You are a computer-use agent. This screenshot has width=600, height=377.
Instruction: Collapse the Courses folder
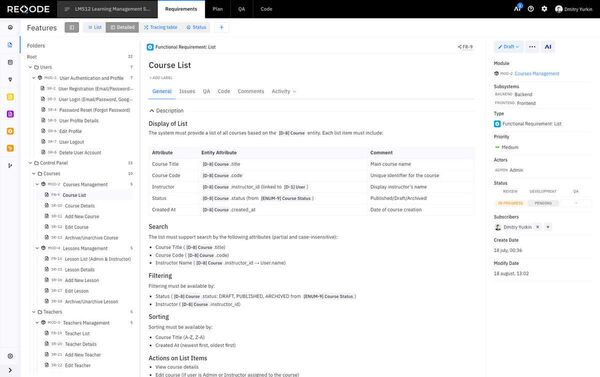34,174
